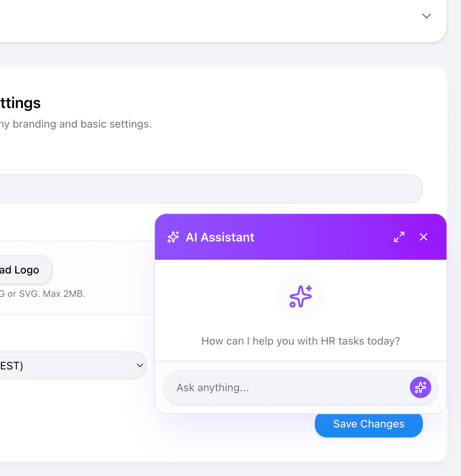
Task: Click the diagonal expand arrows icon on AI Assistant
Action: [399, 237]
